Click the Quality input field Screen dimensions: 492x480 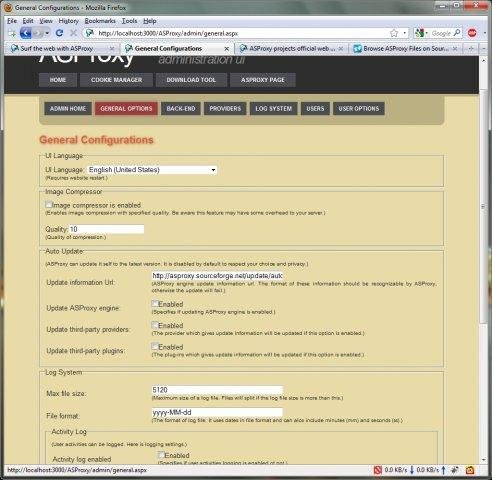pos(107,229)
